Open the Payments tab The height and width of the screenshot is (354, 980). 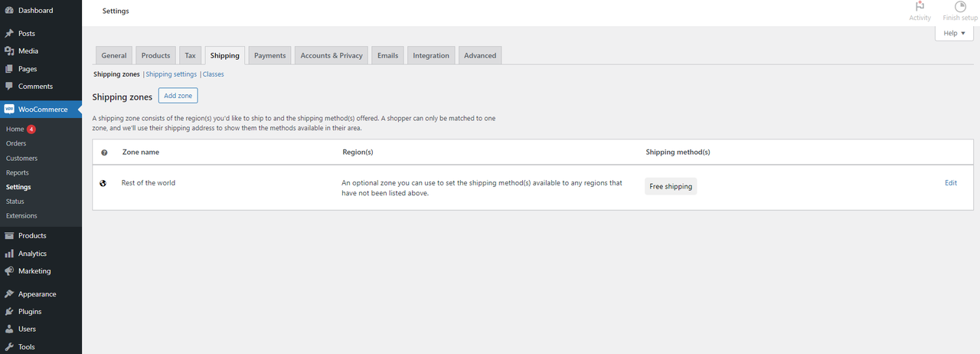click(x=269, y=55)
